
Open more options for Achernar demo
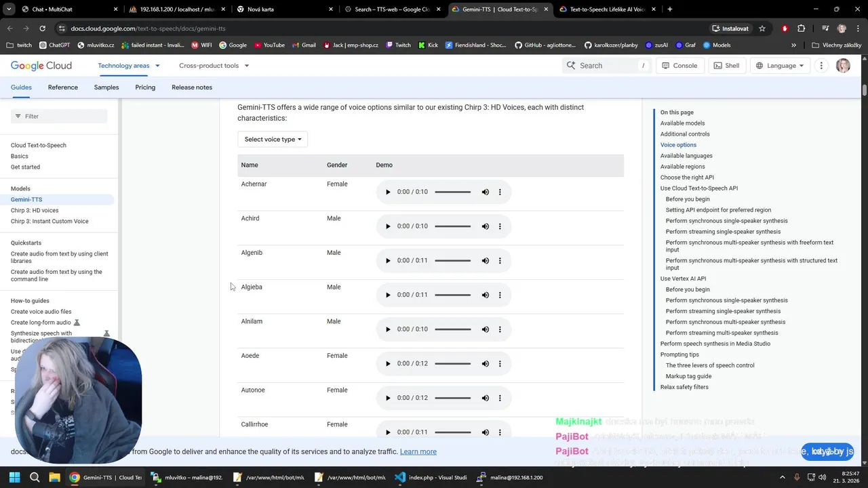500,192
